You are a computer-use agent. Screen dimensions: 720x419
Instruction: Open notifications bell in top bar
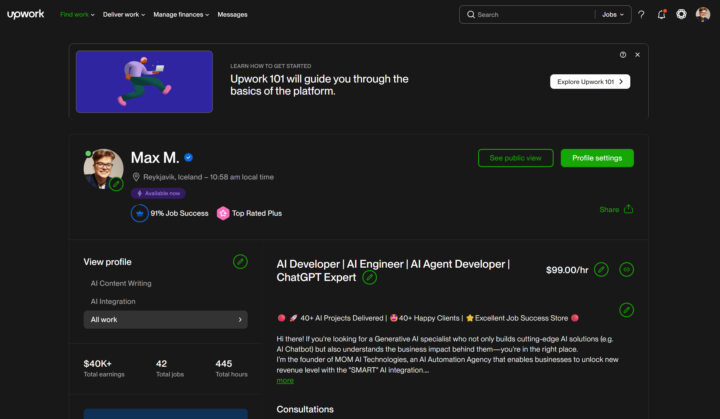pos(661,14)
